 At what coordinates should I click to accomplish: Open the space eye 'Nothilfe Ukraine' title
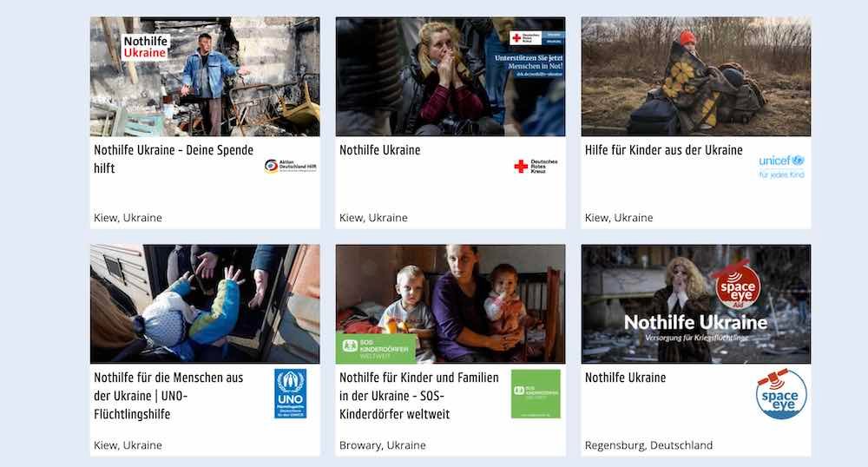(x=626, y=378)
